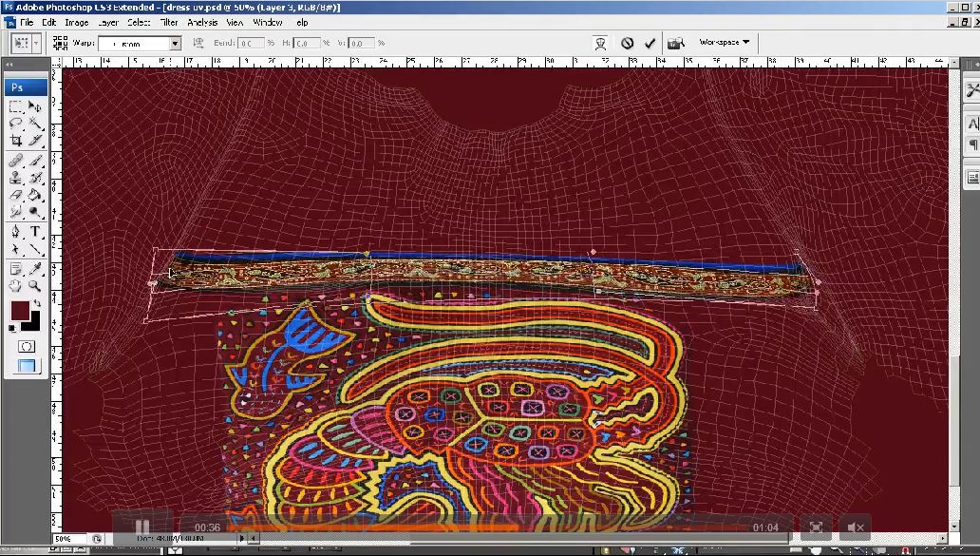Open Adobe Bridge from options bar

(x=675, y=43)
